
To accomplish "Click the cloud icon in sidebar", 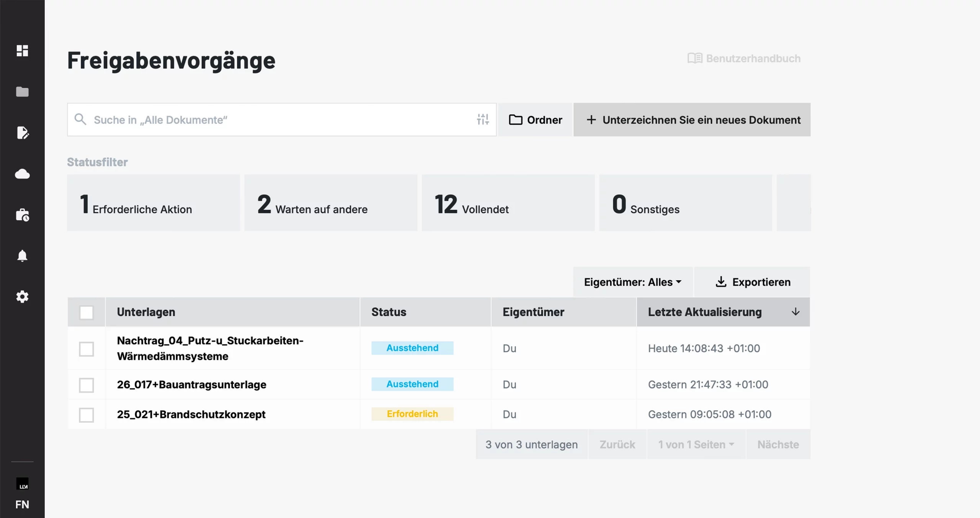I will coord(22,174).
